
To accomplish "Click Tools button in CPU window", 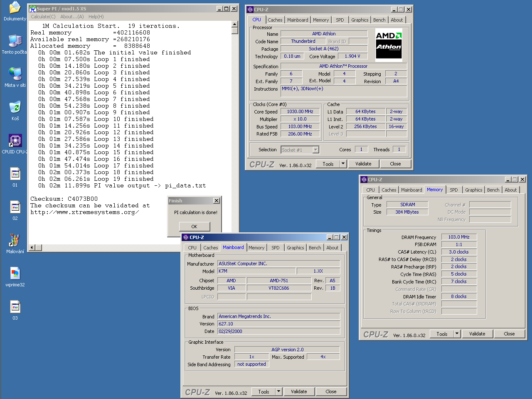I will coord(328,164).
